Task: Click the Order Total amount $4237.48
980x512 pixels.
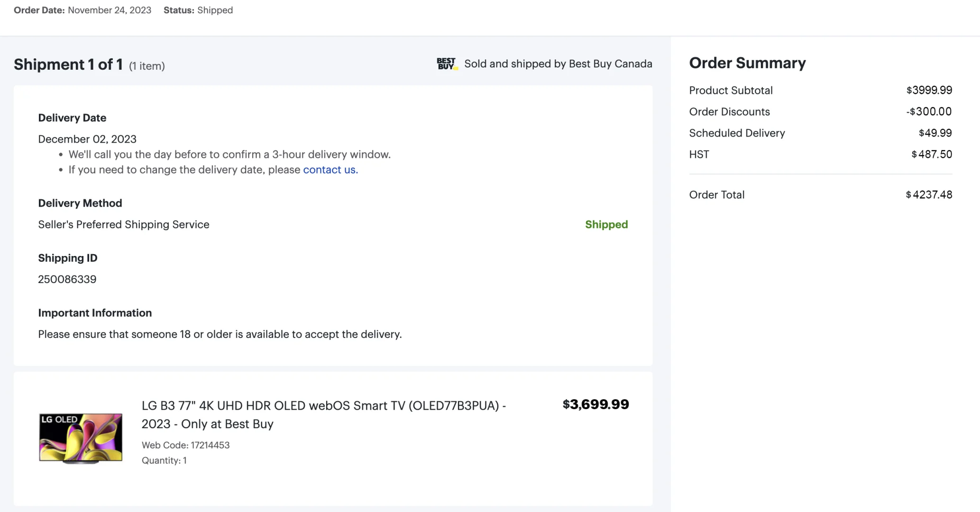Action: pos(928,195)
